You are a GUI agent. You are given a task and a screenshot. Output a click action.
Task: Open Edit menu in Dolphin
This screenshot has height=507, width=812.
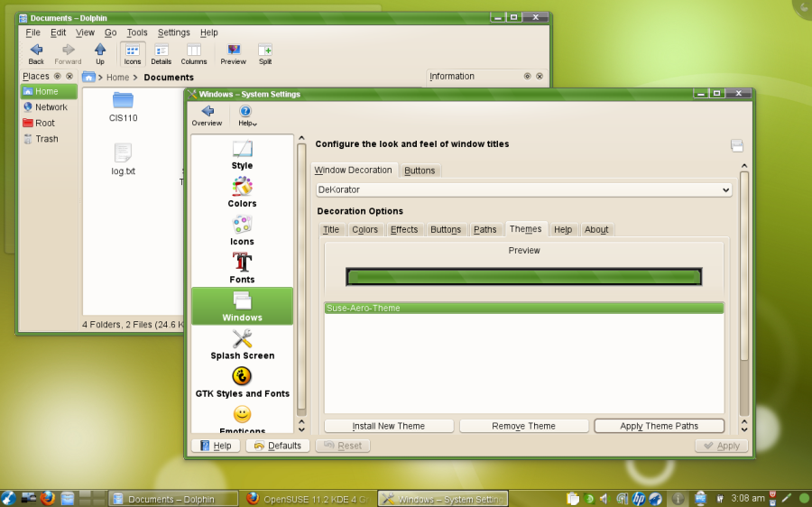click(x=58, y=32)
